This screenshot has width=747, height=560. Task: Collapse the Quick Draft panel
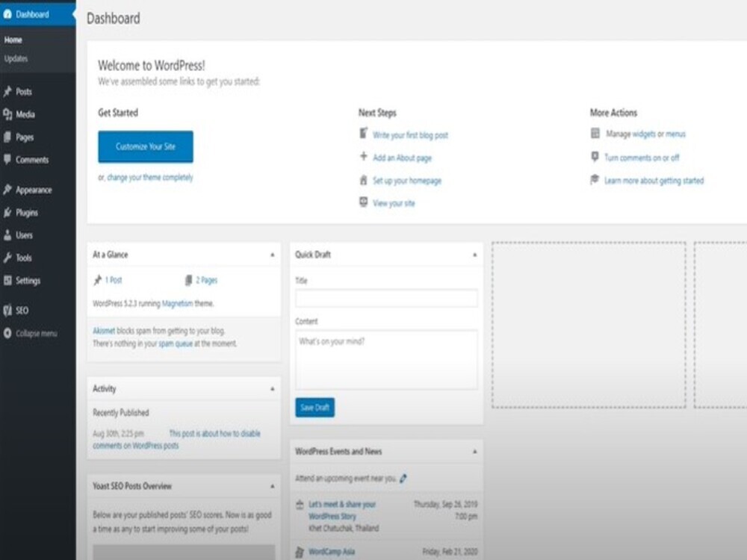pos(474,255)
